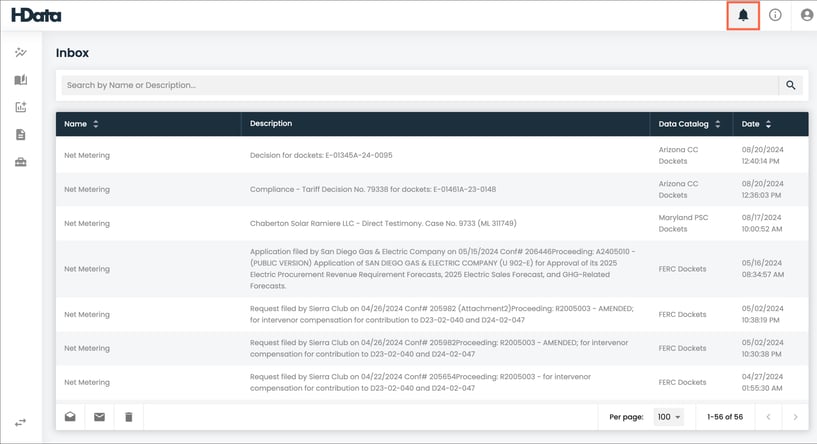Mark selected messages as read (open envelope)

coord(70,417)
